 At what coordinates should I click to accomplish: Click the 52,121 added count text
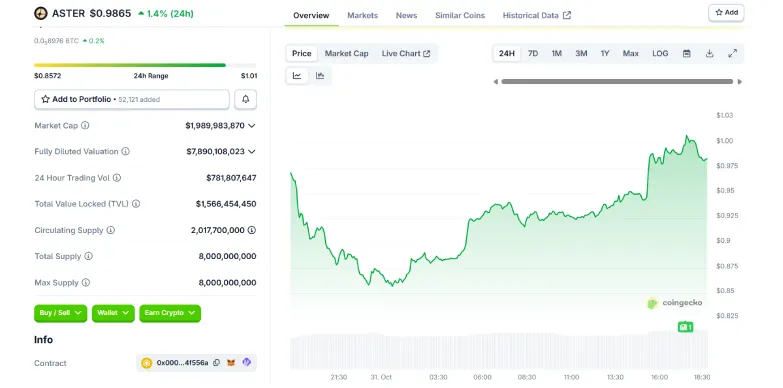click(x=139, y=99)
